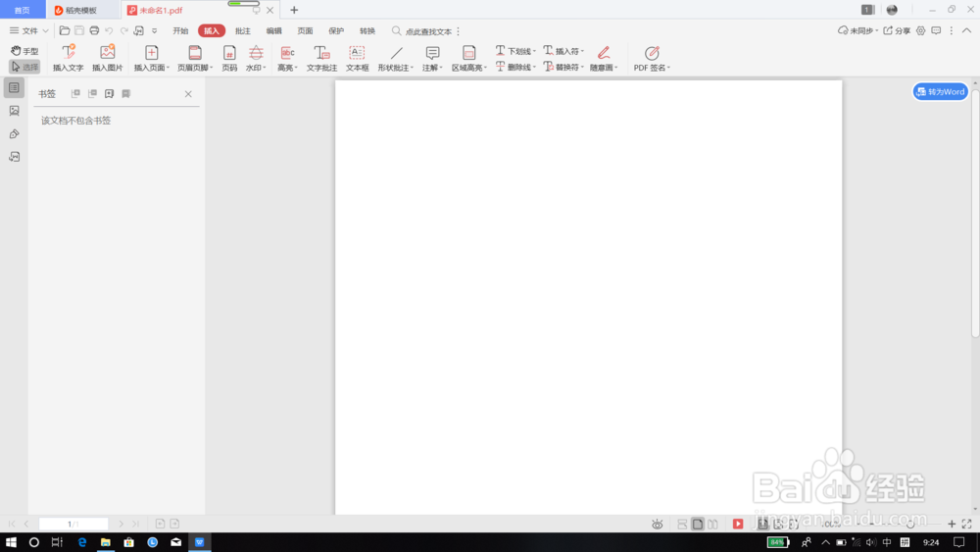This screenshot has height=552, width=980.
Task: Click the add bookmark icon in 书签 panel
Action: pos(110,93)
